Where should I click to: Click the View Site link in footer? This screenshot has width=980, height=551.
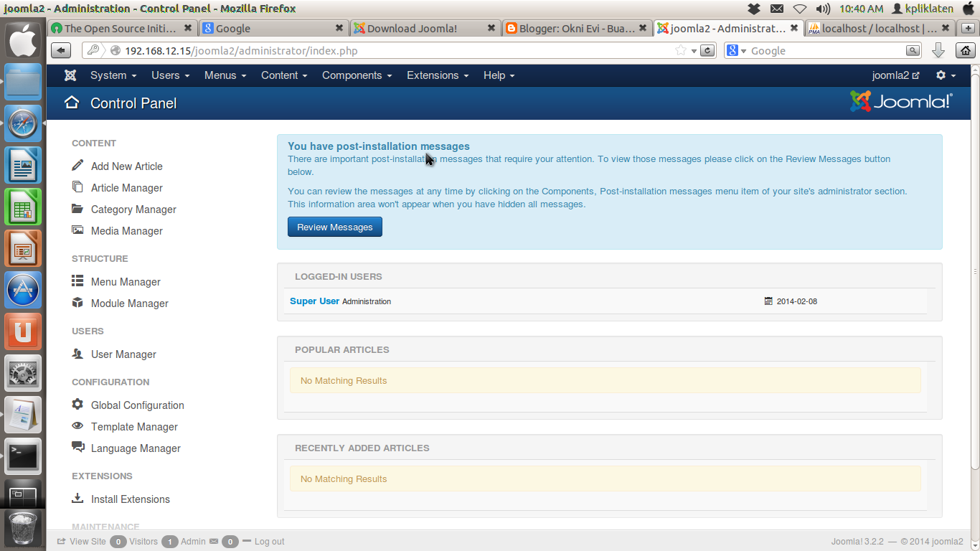click(81, 542)
